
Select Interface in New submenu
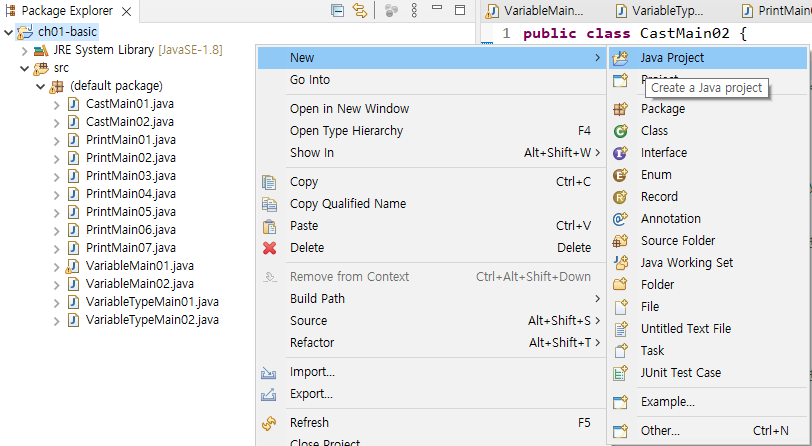[707, 153]
